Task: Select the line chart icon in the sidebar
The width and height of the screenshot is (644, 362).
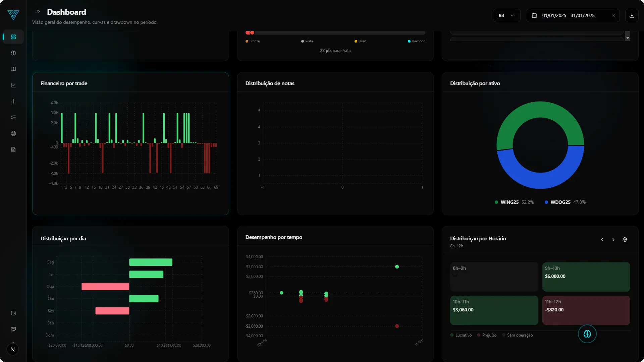Action: pyautogui.click(x=13, y=85)
